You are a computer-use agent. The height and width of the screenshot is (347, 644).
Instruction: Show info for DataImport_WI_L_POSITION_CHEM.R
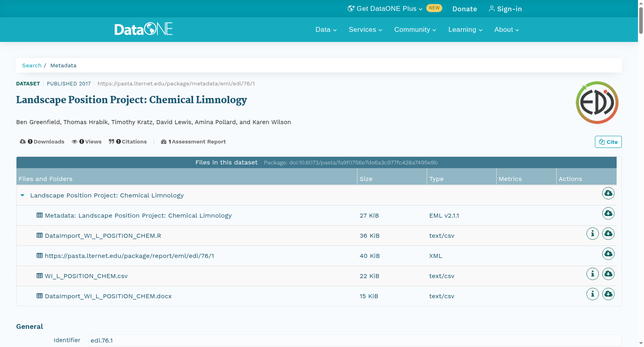click(592, 234)
